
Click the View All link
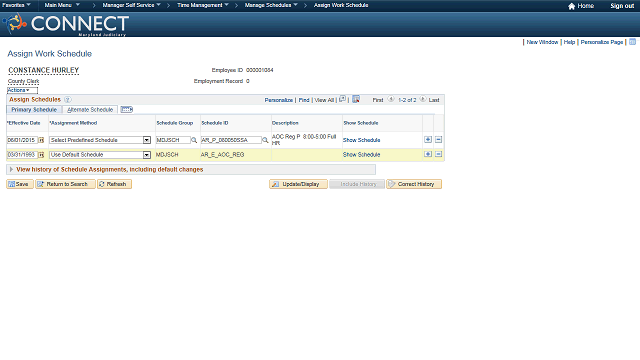coord(324,100)
